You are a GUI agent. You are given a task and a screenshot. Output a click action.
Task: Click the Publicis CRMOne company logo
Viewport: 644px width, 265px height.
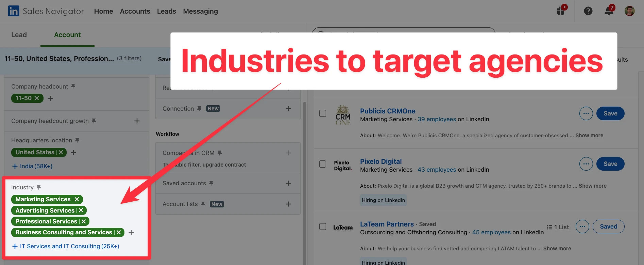343,115
